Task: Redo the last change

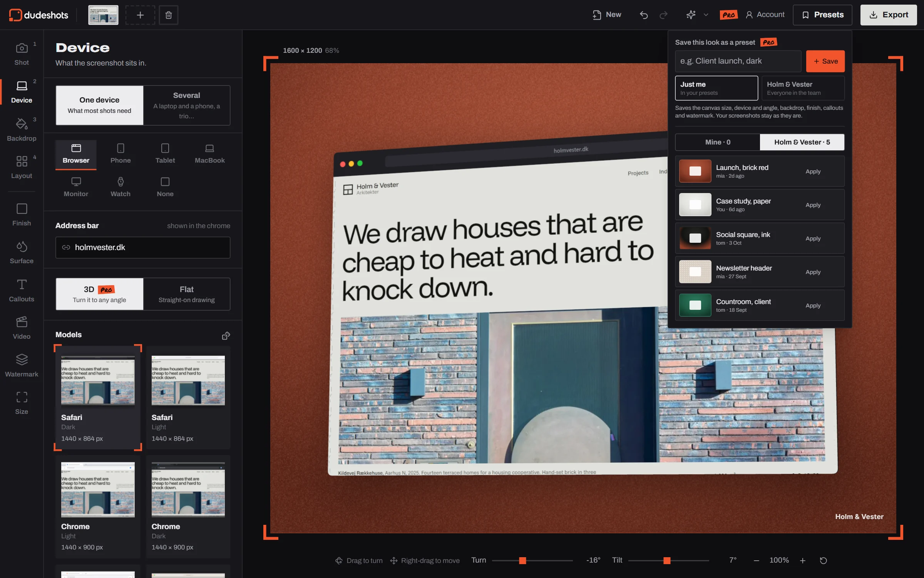Action: (x=663, y=15)
